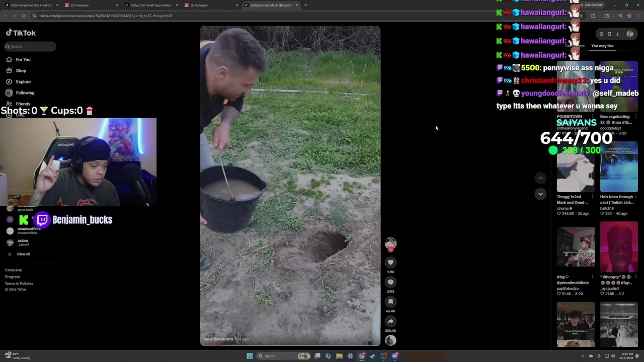Click the TikTok logo
Viewport: 644px width, 362px height.
pos(21,33)
